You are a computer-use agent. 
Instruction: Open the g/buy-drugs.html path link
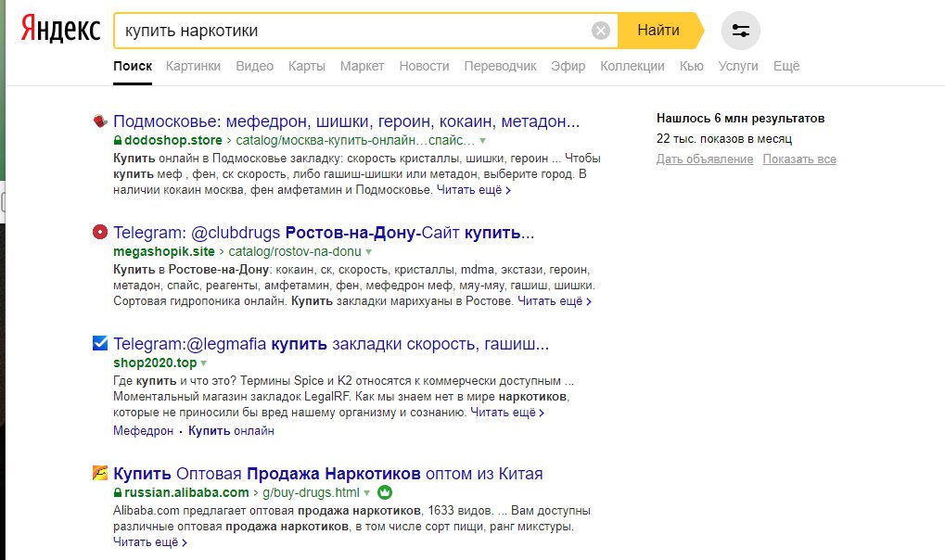[x=311, y=492]
